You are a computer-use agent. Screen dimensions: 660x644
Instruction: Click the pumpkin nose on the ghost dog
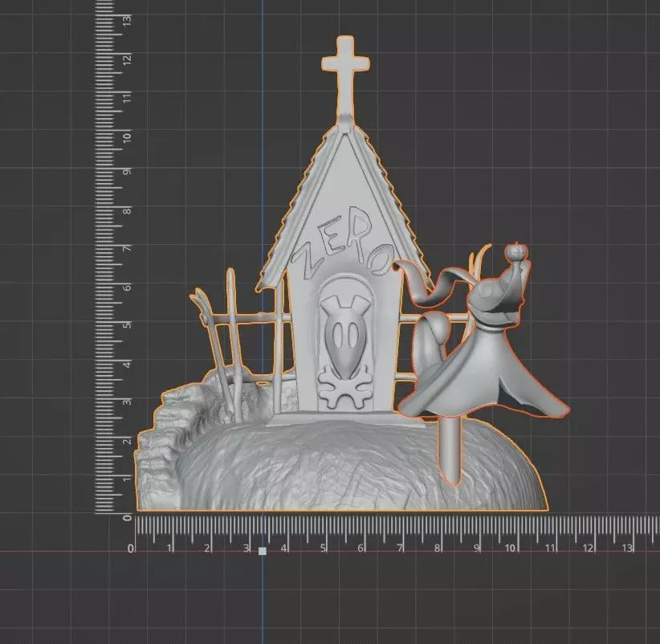516,252
